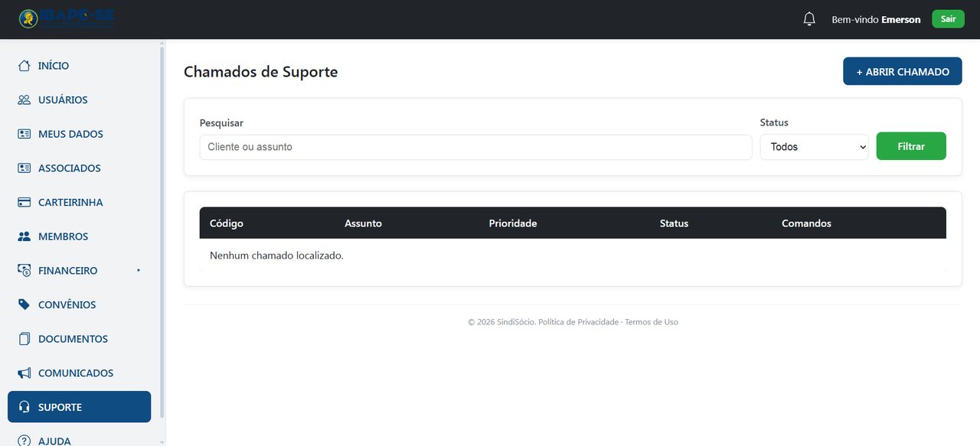Click the BAPE-SE logo in header
Screen dimensions: 980x446
[x=67, y=19]
